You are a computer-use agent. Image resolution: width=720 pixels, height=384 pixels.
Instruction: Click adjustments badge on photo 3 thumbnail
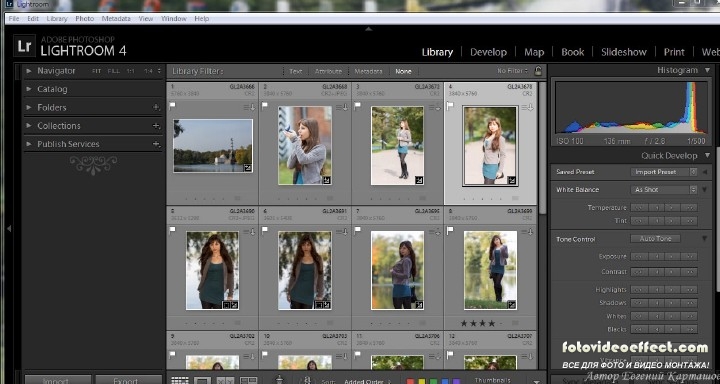419,181
